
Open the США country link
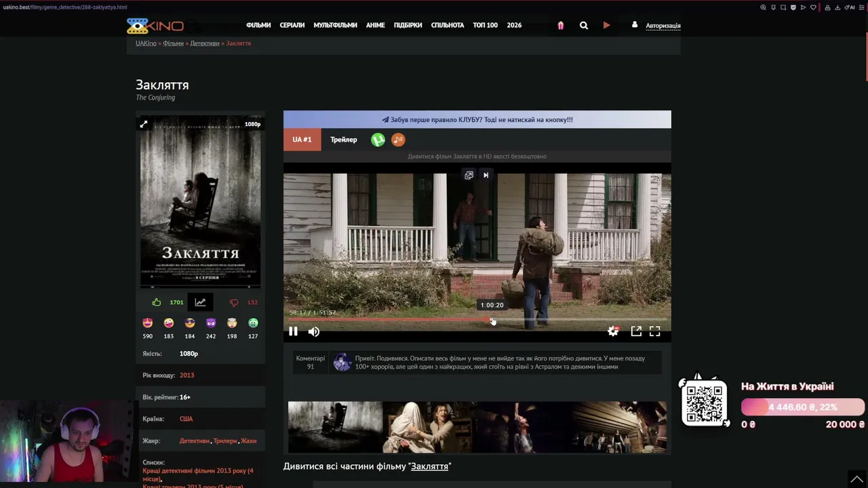tap(186, 419)
